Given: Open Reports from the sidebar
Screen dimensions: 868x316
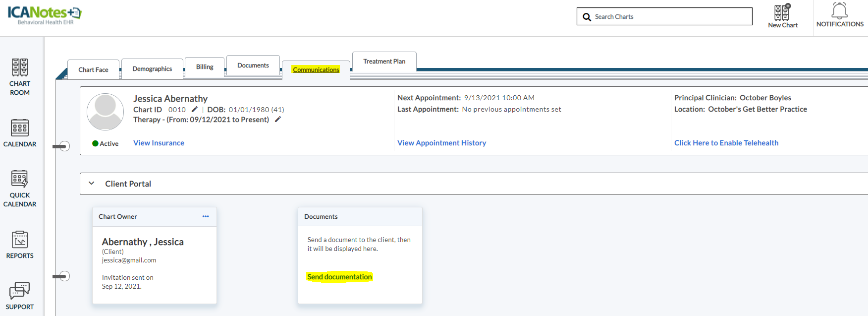Looking at the screenshot, I should [x=20, y=245].
